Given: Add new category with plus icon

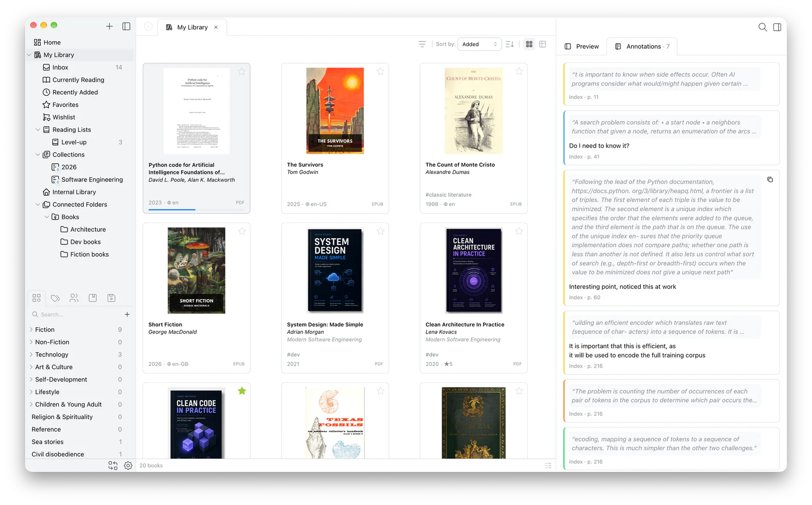Looking at the screenshot, I should 127,314.
